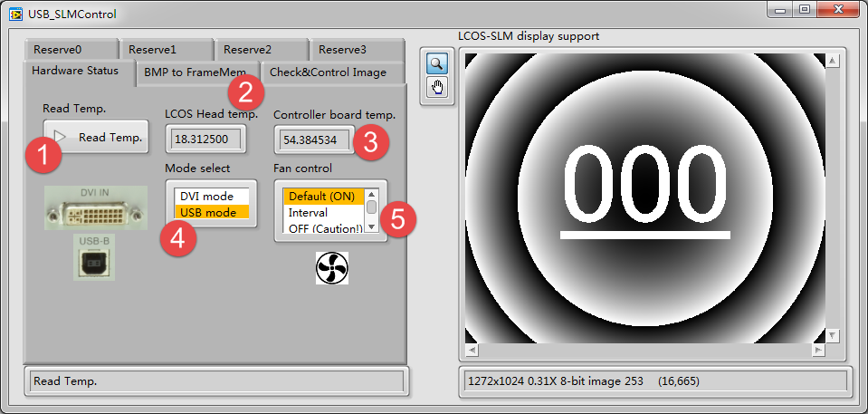The width and height of the screenshot is (868, 414).
Task: Select the zoom magnifier tool
Action: coord(437,63)
